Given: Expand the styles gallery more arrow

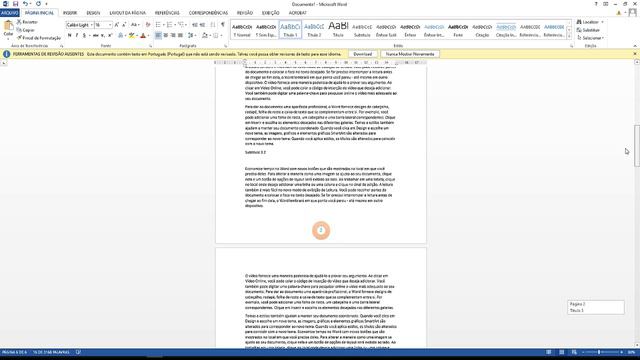Looking at the screenshot, I should pos(569,37).
